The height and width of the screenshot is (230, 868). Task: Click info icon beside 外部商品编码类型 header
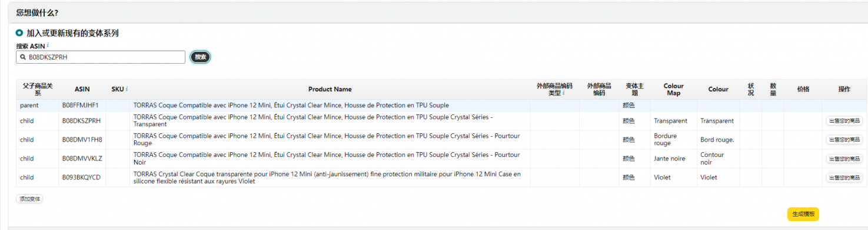pyautogui.click(x=564, y=93)
